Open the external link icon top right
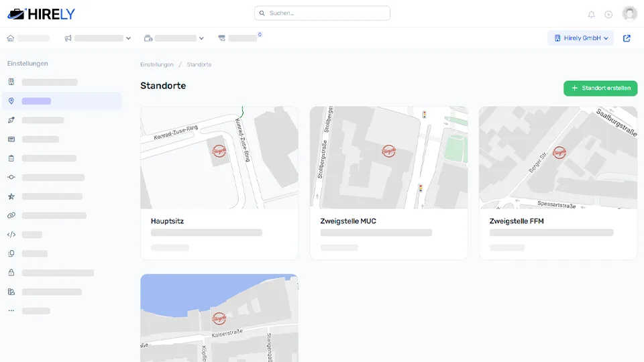 [x=627, y=38]
